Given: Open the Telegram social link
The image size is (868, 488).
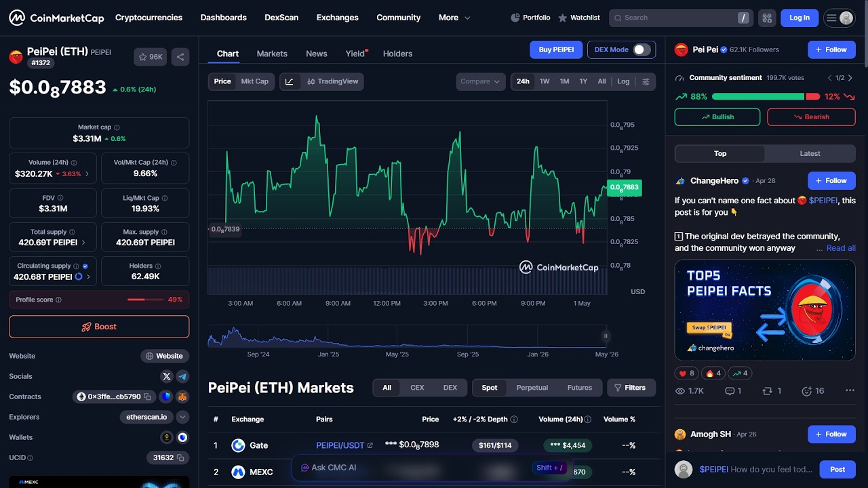Looking at the screenshot, I should tap(182, 376).
